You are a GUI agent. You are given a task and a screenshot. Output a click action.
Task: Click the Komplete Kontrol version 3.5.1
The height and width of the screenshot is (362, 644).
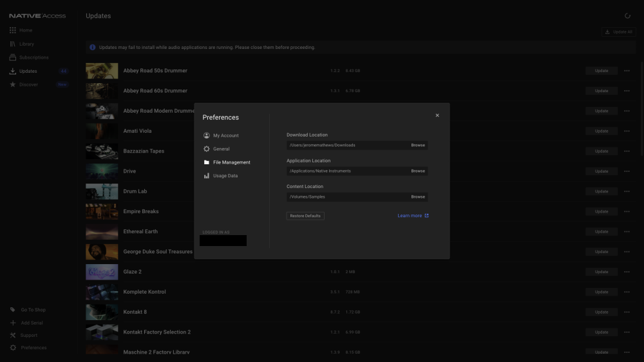click(335, 292)
